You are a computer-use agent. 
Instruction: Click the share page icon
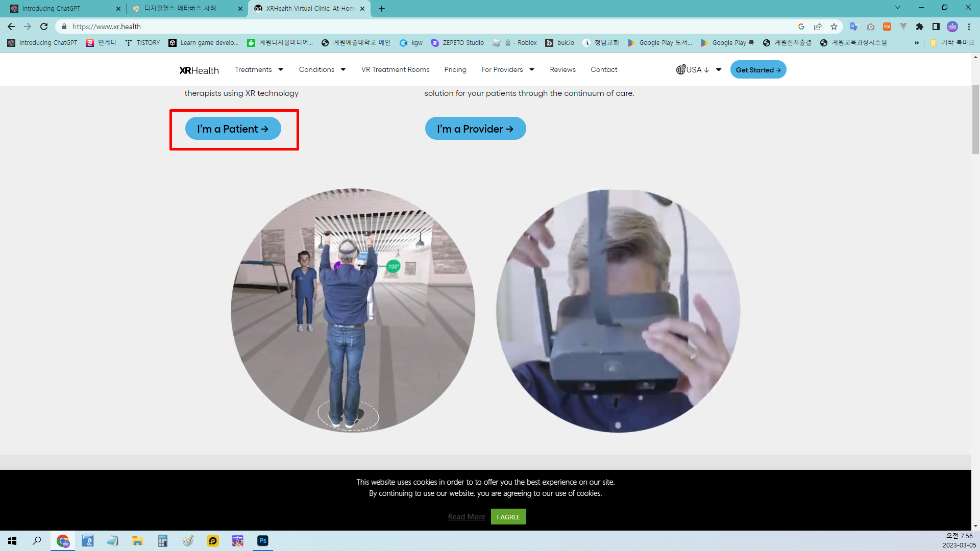tap(818, 27)
